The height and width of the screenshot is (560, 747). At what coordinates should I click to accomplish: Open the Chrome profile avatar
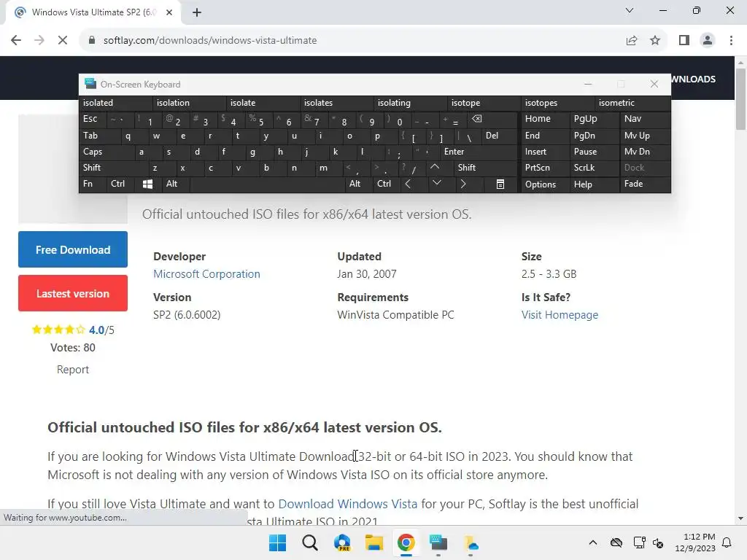pos(708,41)
